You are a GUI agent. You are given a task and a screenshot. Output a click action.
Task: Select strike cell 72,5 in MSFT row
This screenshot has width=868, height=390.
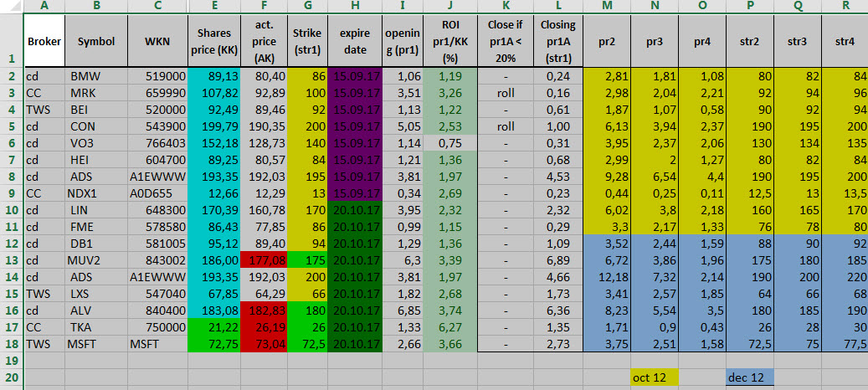(x=307, y=343)
